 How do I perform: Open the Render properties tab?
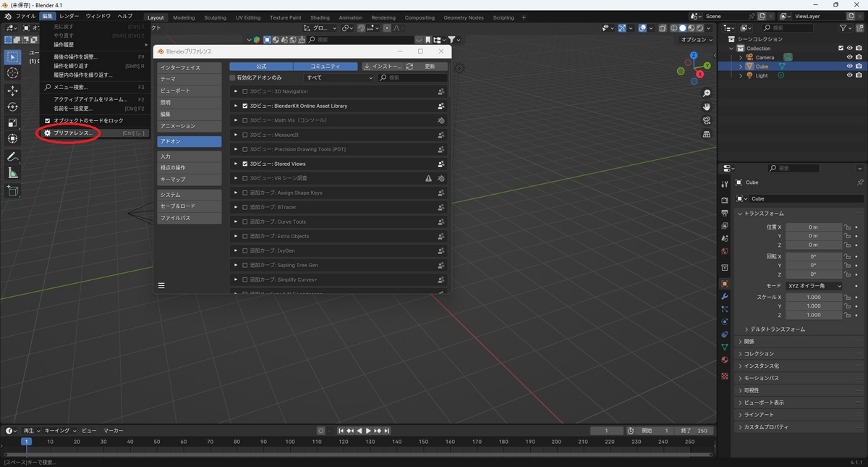click(725, 200)
